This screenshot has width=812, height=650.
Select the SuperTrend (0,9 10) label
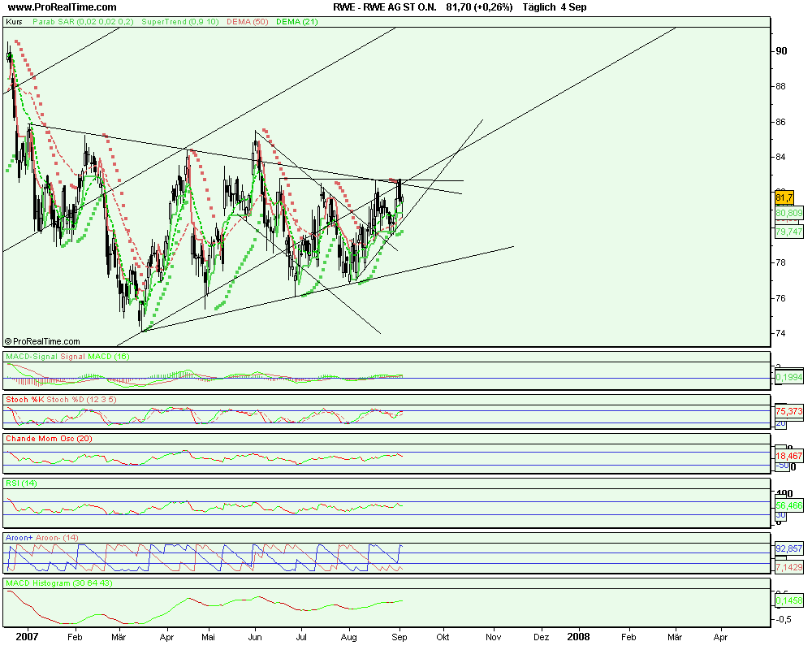(x=175, y=22)
